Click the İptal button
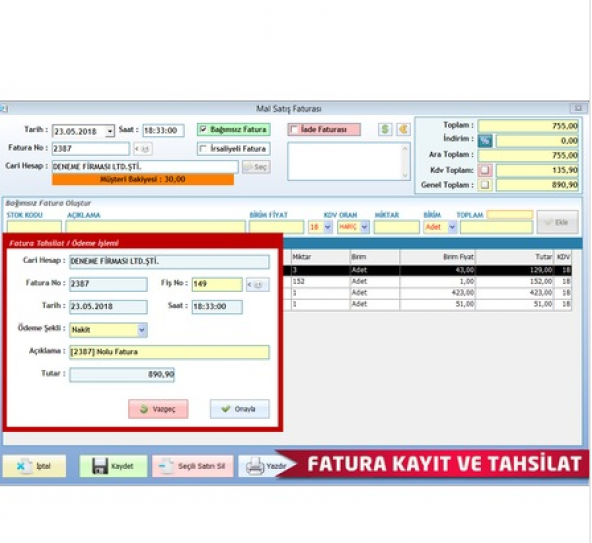This screenshot has width=592, height=543. coord(34,466)
